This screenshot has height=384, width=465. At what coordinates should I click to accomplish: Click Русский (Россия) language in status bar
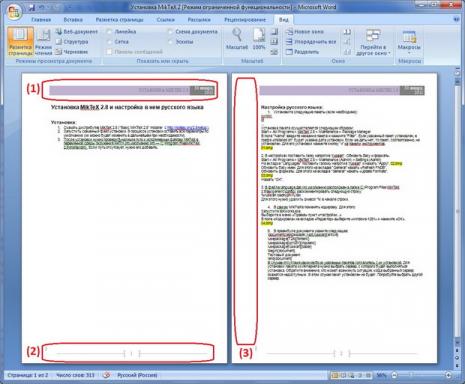point(137,375)
